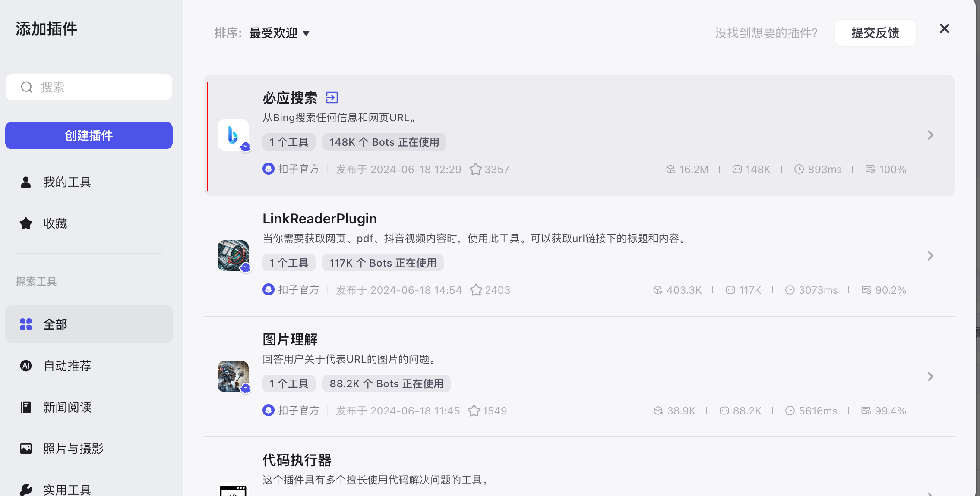Open the 新闻阅读 category

point(67,407)
